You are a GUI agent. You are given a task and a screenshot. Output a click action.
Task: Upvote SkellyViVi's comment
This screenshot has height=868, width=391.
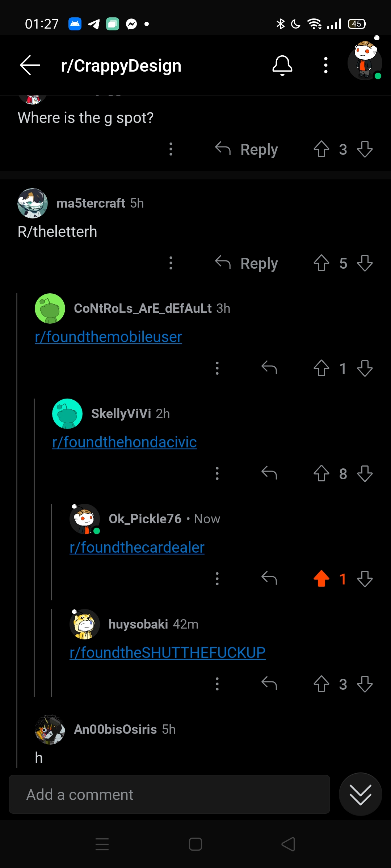click(x=321, y=473)
